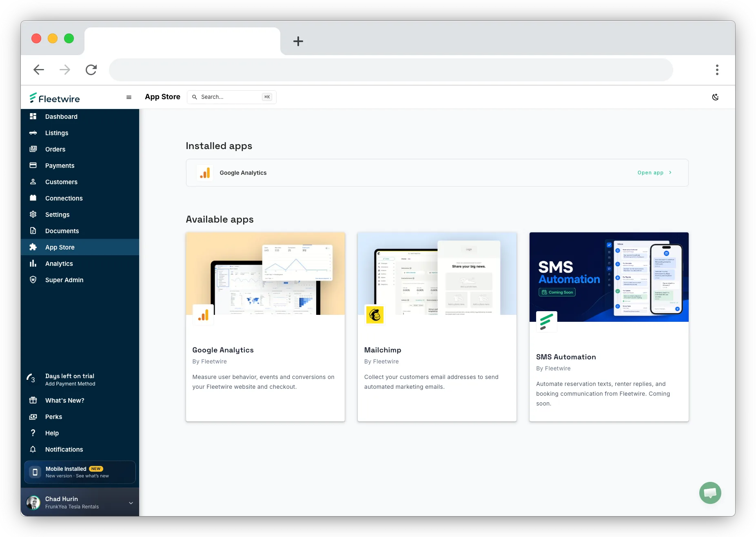This screenshot has width=756, height=537.
Task: Click the magnifier icon in search
Action: pyautogui.click(x=195, y=97)
